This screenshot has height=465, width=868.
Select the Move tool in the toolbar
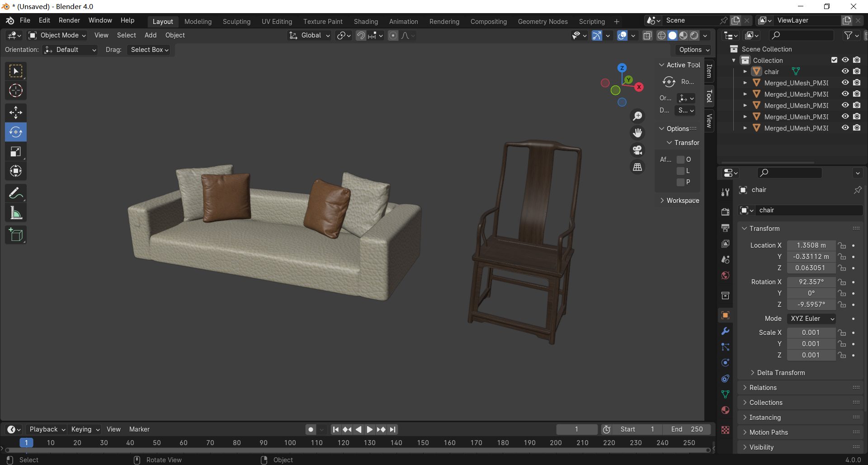[16, 112]
